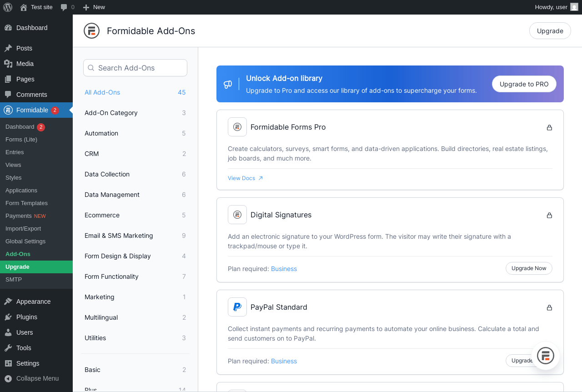This screenshot has width=582, height=392.
Task: Click the lock icon on Formidable Forms Pro
Action: 549,127
